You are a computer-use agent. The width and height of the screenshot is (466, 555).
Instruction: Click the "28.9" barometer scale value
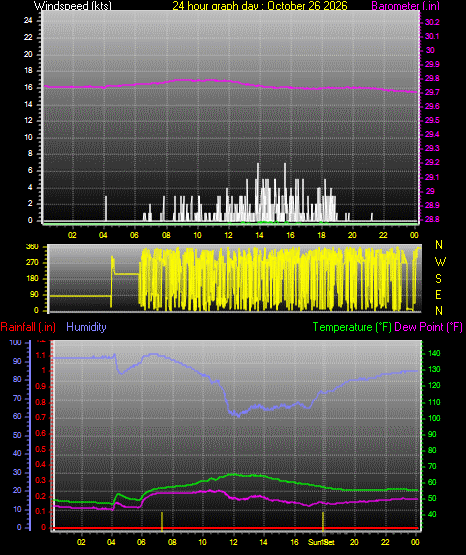point(432,205)
